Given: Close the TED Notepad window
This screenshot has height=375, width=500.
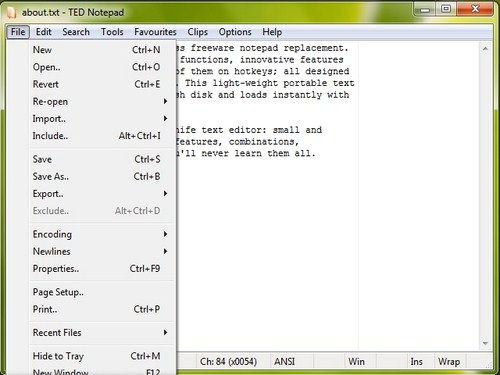Looking at the screenshot, I should 475,9.
